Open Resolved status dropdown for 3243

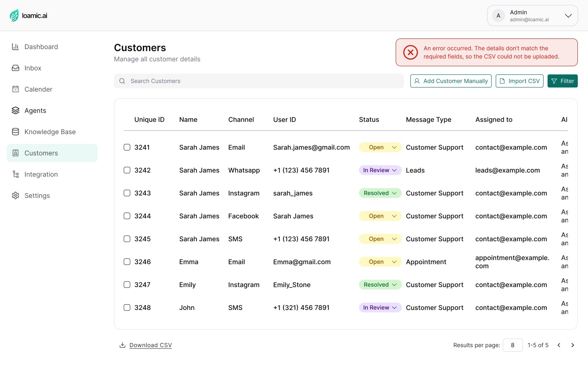click(x=380, y=193)
